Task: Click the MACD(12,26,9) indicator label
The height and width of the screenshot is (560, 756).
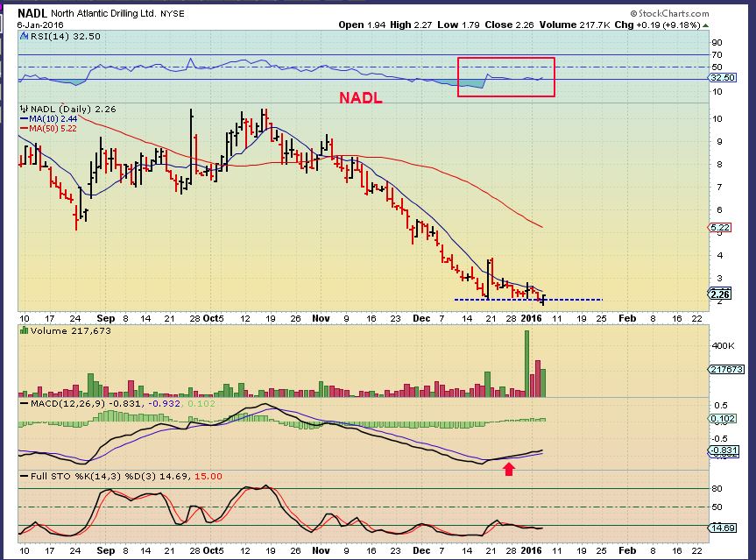Action: tap(67, 404)
